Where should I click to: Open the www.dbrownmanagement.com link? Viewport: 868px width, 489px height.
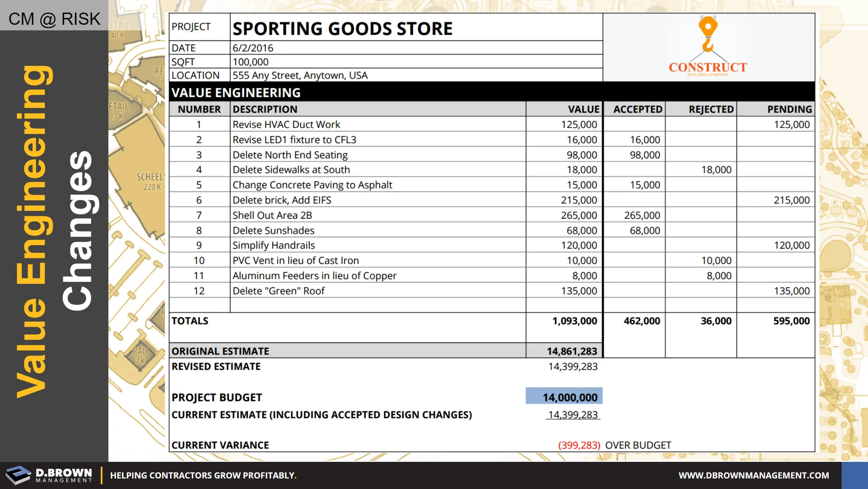pyautogui.click(x=754, y=475)
